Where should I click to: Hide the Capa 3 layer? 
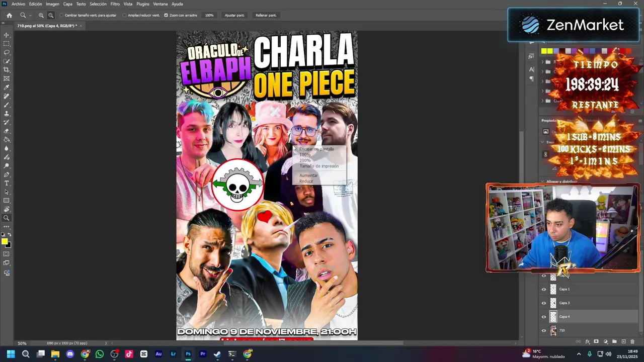point(543,303)
